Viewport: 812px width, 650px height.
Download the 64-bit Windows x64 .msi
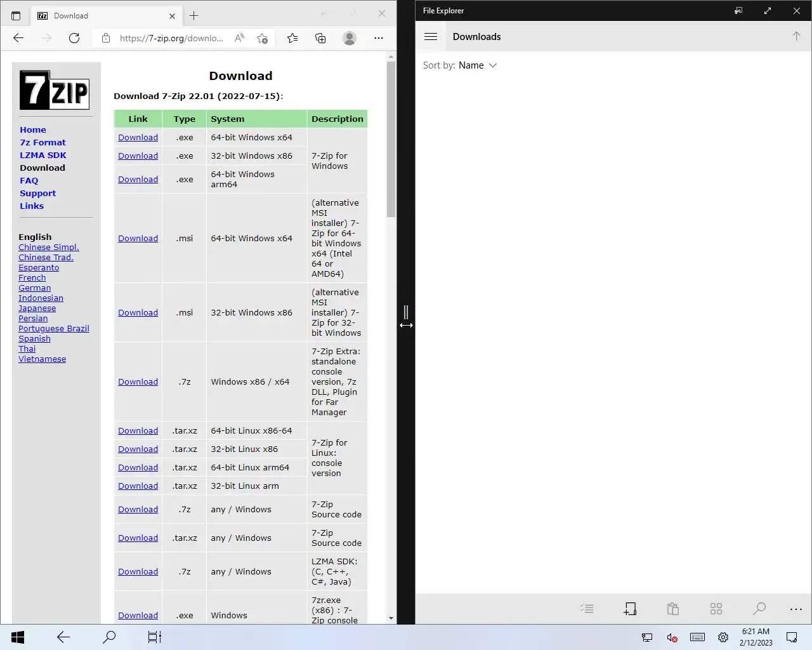(x=138, y=238)
